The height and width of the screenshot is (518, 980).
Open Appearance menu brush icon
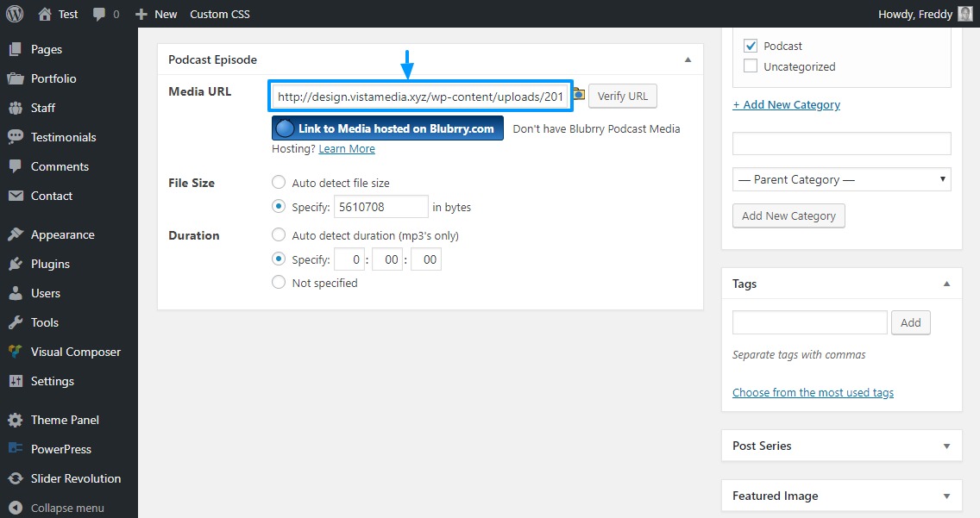point(16,234)
